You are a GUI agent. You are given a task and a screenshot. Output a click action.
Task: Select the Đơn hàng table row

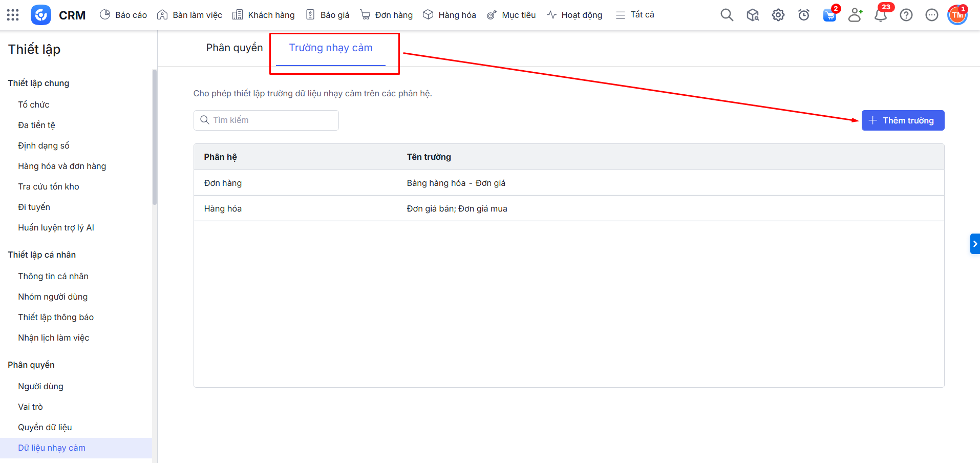point(568,183)
